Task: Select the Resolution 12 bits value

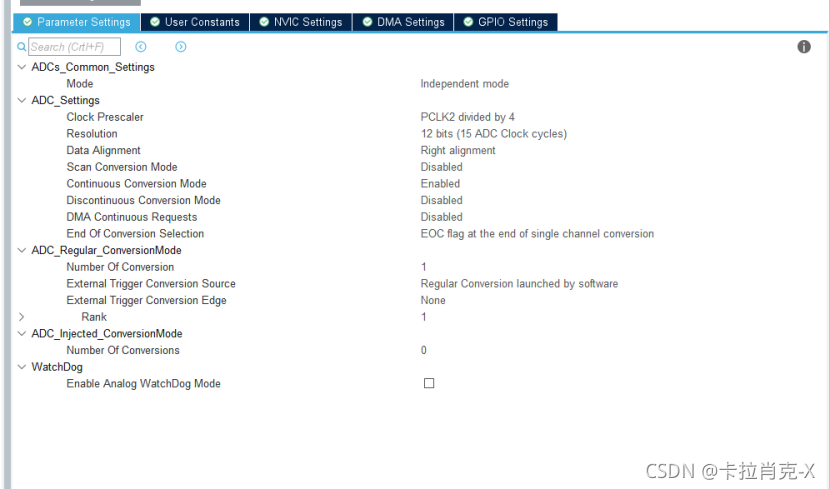Action: pos(493,134)
